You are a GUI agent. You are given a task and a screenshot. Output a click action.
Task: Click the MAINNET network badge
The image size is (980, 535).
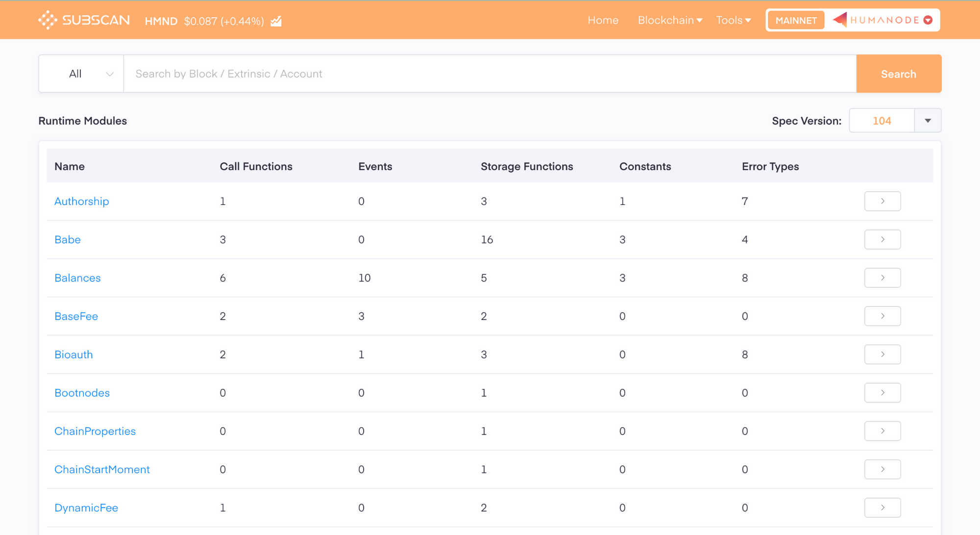(796, 20)
